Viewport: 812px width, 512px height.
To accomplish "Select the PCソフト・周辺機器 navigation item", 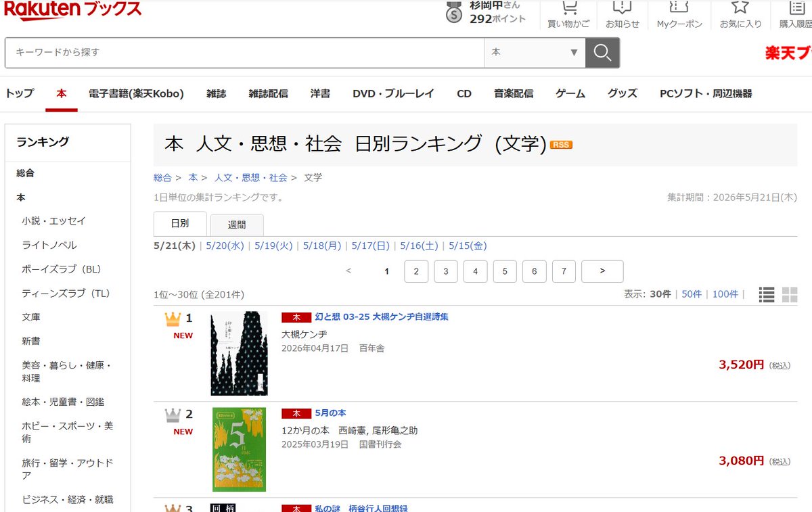I will [x=706, y=94].
